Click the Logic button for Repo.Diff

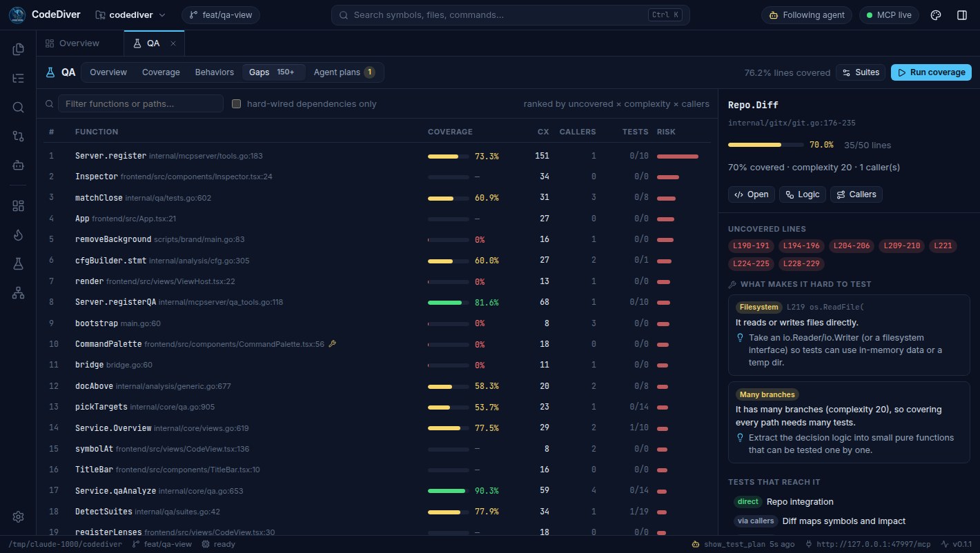pos(802,194)
